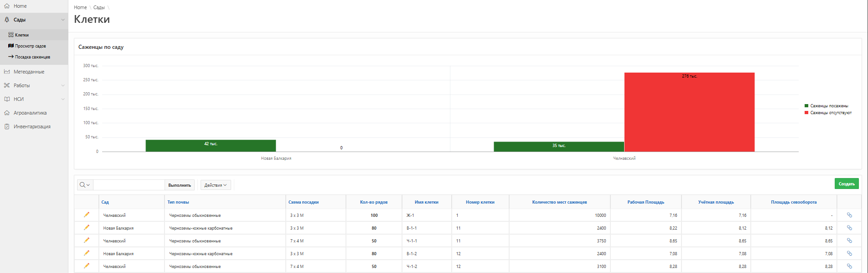Toggle the Саженцы посажены legend swatch
868x273 pixels.
point(806,105)
